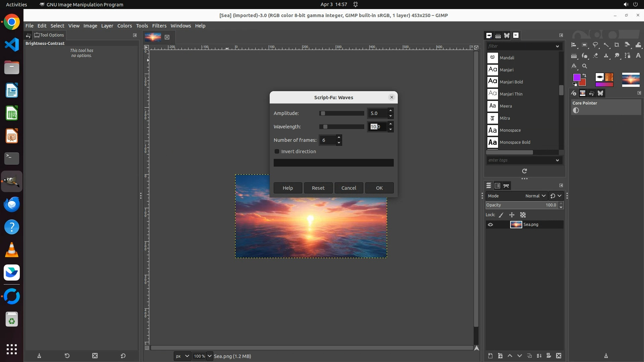Open the Filters menu
Screen dimensions: 644x362
click(159, 26)
